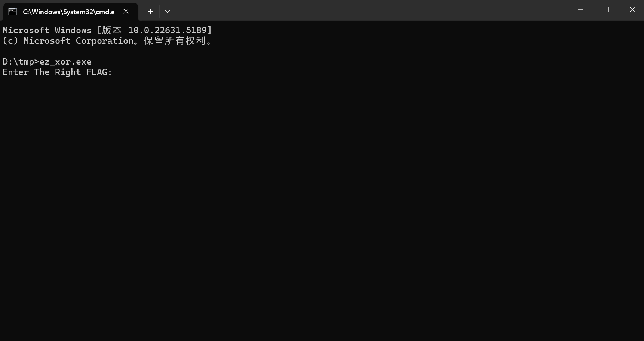Click the empty title bar area
The image size is (644, 341).
click(x=370, y=10)
